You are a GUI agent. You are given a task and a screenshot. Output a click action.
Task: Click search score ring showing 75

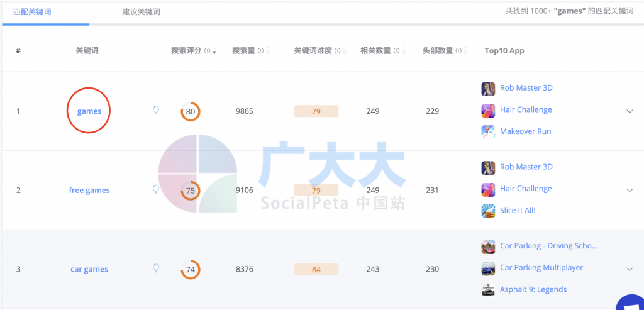[191, 191]
